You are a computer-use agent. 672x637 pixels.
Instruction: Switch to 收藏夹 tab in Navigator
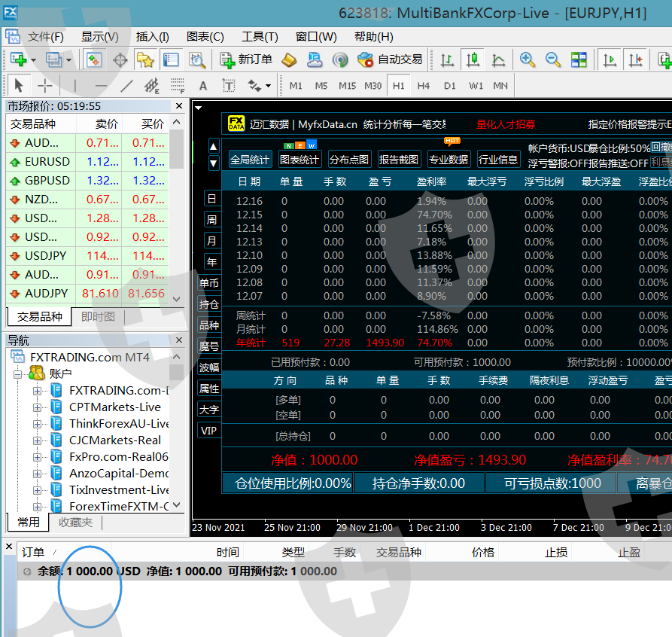coord(75,522)
